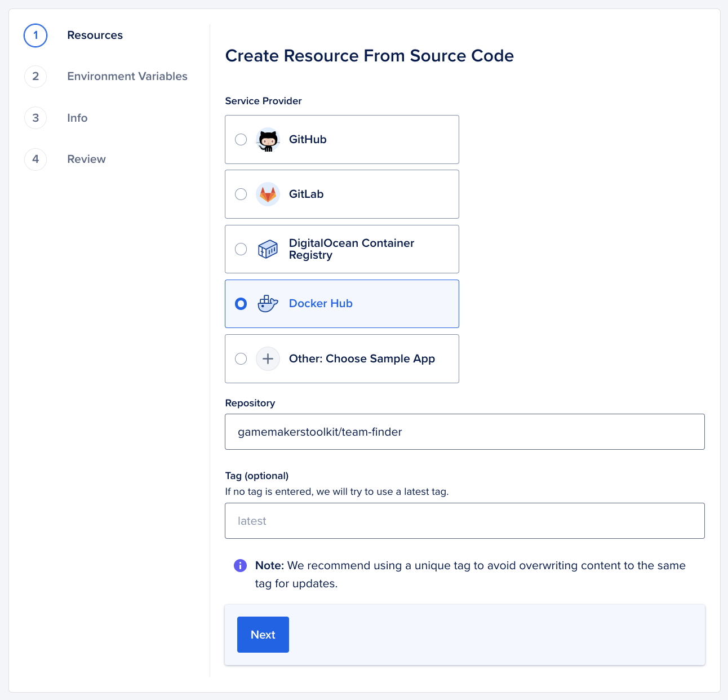
Task: Click the unique tag recommendation note text
Action: pyautogui.click(x=470, y=574)
